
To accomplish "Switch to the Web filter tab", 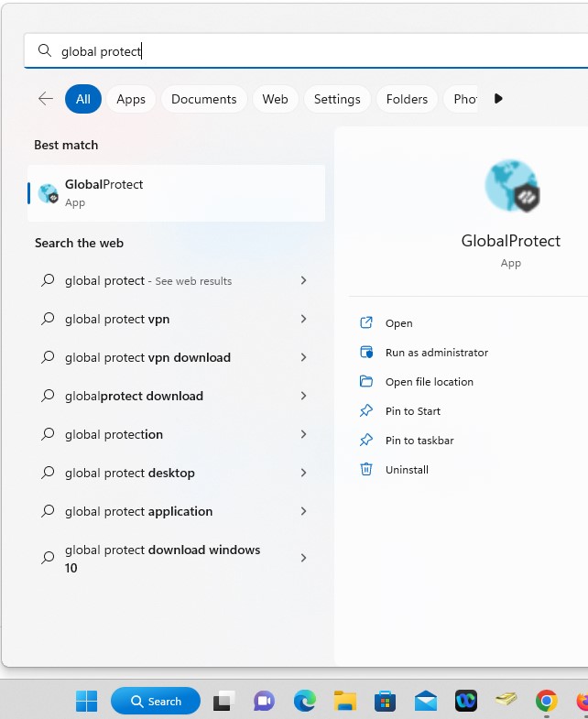I will [x=275, y=99].
